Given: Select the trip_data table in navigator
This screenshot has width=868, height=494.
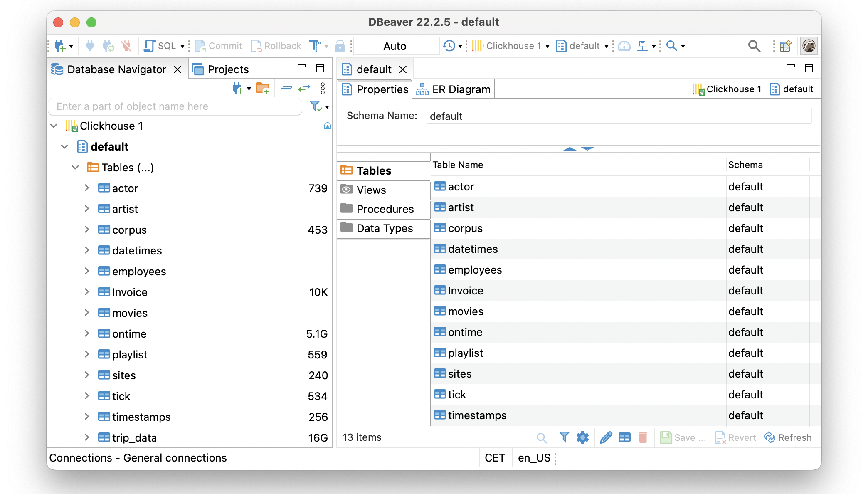Looking at the screenshot, I should tap(134, 437).
